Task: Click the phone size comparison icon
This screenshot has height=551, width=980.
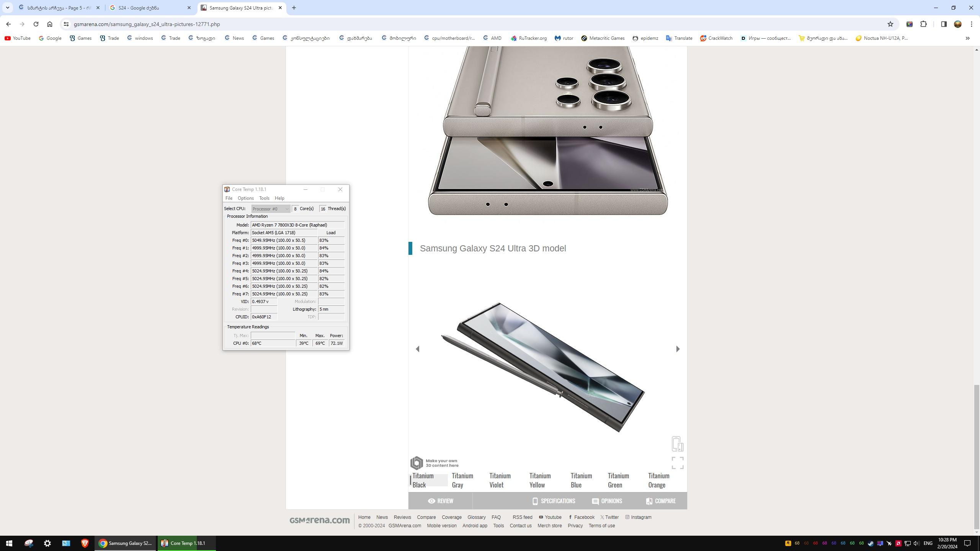Action: point(677,444)
